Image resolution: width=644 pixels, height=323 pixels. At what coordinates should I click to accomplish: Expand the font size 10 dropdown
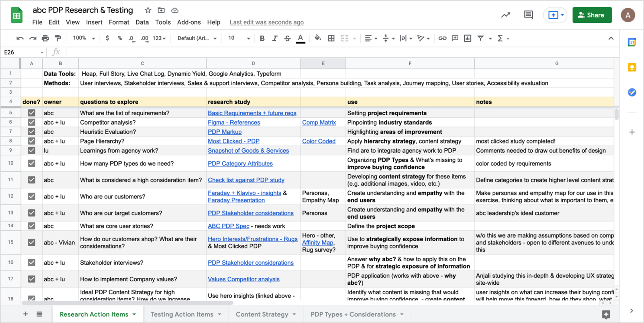(x=248, y=38)
